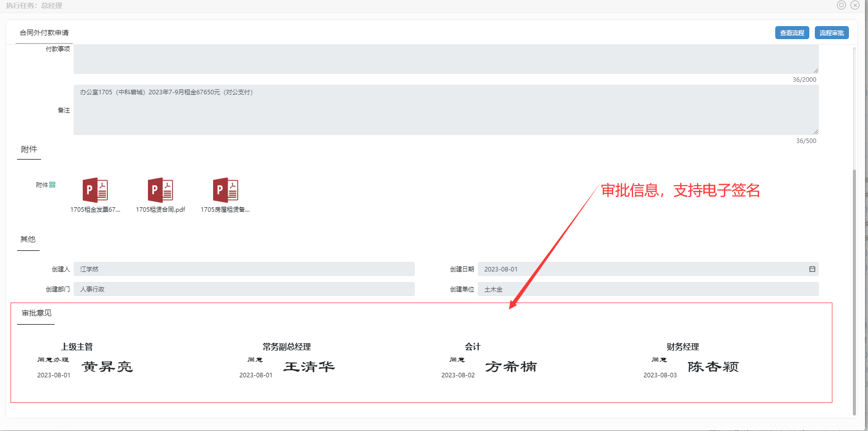Click the 创建单位 field showing 土木金

[648, 289]
